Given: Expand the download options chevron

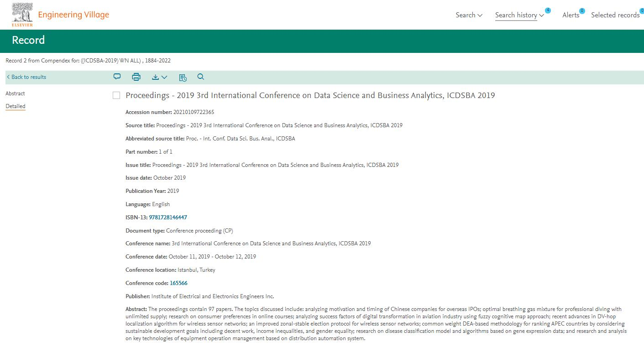Looking at the screenshot, I should tap(164, 78).
